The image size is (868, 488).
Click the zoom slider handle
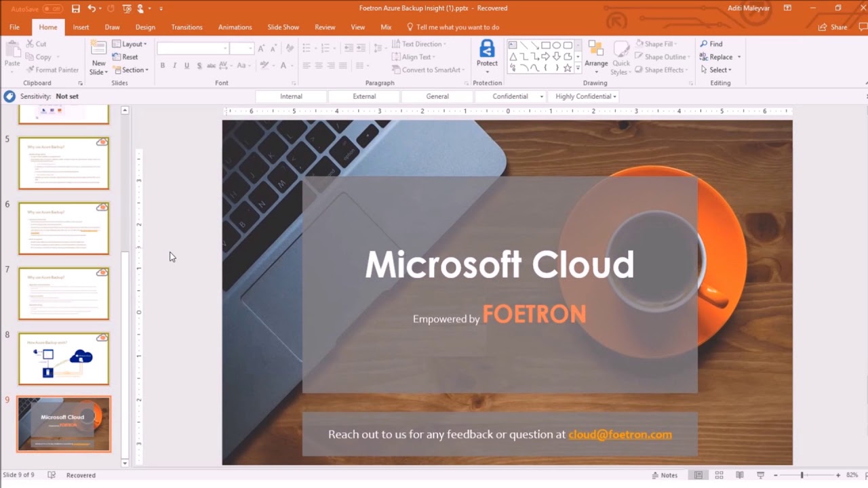click(x=802, y=475)
